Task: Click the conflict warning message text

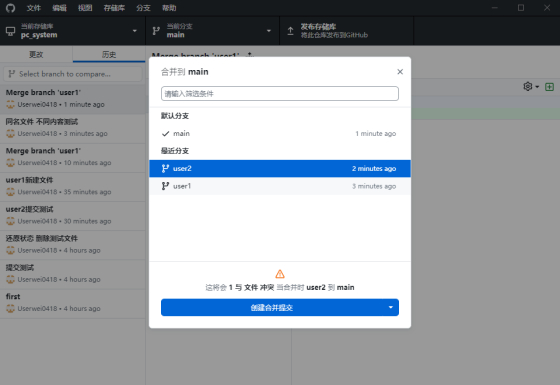Action: click(x=280, y=288)
